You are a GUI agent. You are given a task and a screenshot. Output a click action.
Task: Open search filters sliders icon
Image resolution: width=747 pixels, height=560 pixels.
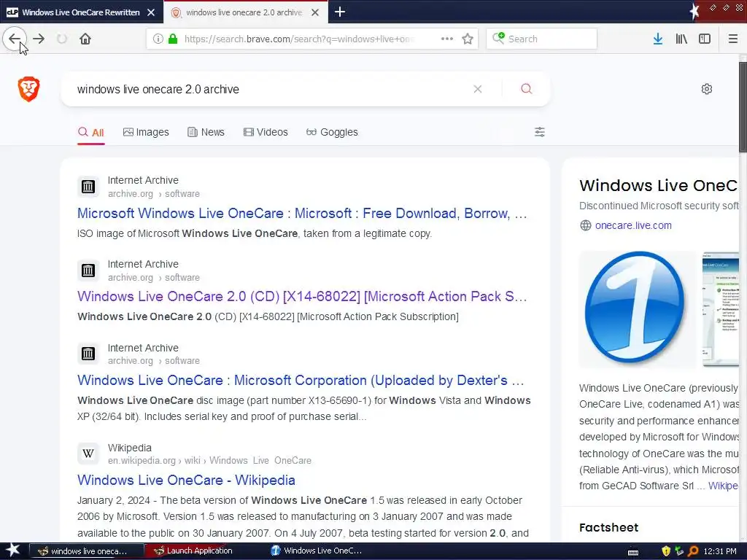539,132
